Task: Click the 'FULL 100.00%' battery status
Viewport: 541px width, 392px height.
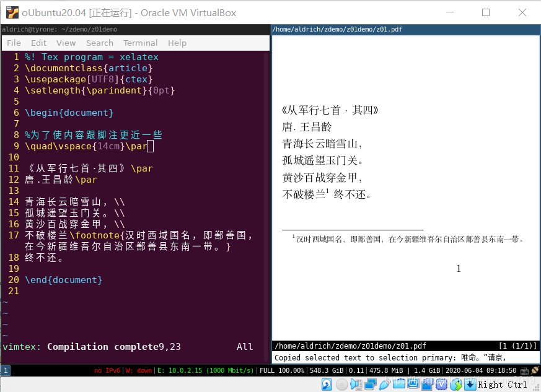Action: (x=282, y=370)
